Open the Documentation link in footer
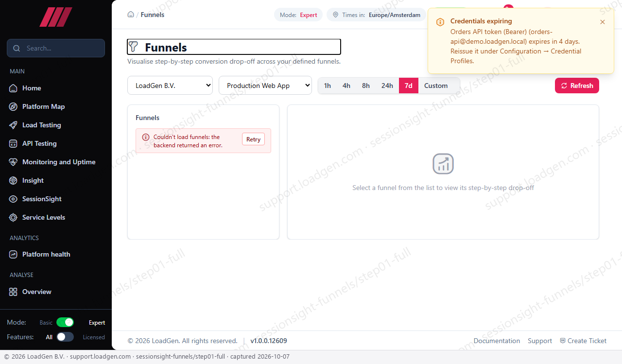622x364 pixels. pyautogui.click(x=497, y=341)
